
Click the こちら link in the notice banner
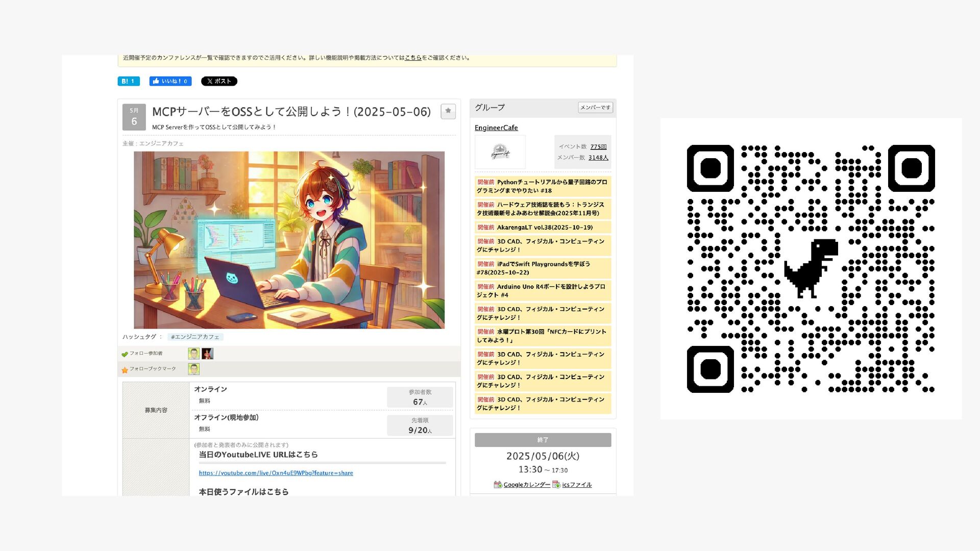[x=412, y=58]
